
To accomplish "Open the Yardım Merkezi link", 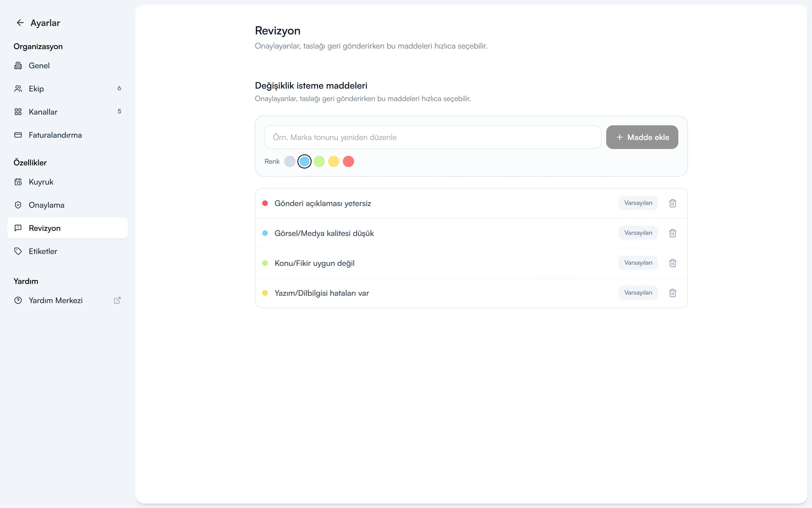I will click(67, 300).
